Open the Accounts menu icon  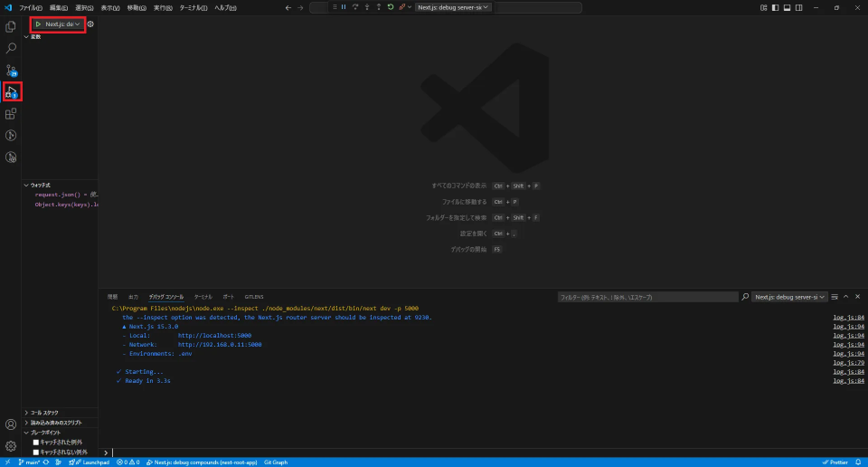tap(11, 424)
